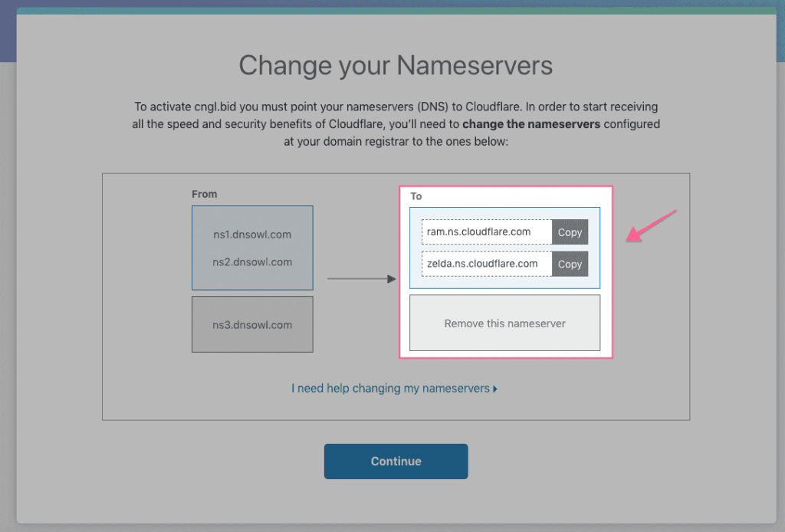Viewport: 785px width, 532px height.
Task: Click ns2.dnsowl.com in the From box
Action: point(252,261)
